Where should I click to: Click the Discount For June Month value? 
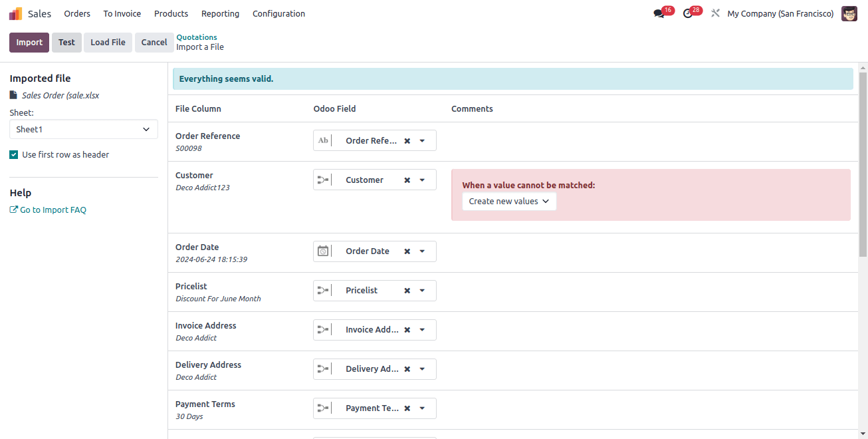[x=218, y=299]
